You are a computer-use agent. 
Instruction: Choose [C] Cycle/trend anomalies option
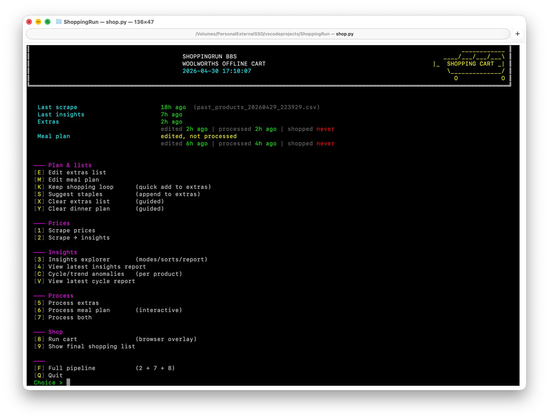click(x=108, y=274)
